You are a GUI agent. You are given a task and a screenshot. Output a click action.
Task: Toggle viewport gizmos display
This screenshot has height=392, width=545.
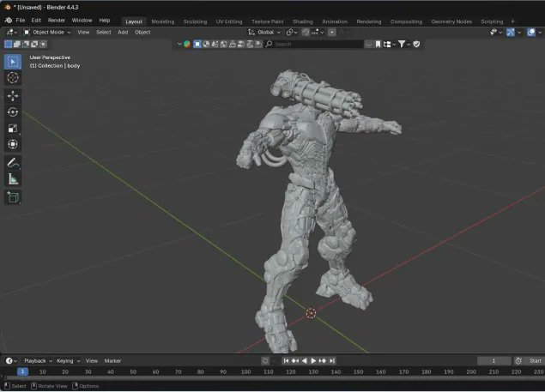coord(511,33)
